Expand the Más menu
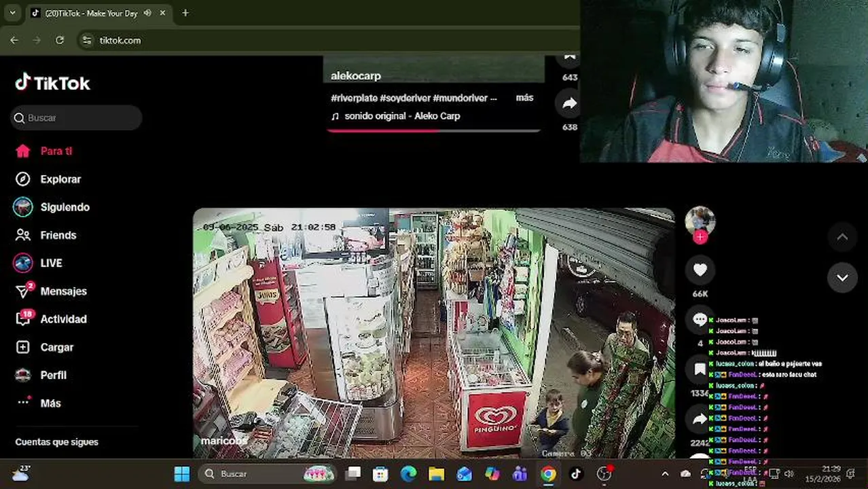 [38, 403]
